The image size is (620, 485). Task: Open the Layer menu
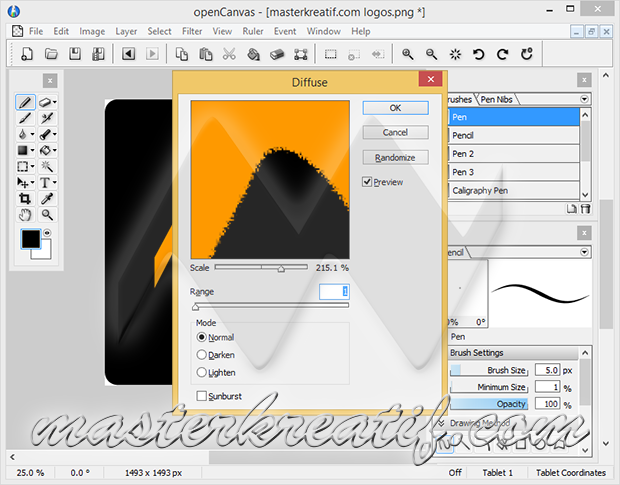pyautogui.click(x=126, y=31)
